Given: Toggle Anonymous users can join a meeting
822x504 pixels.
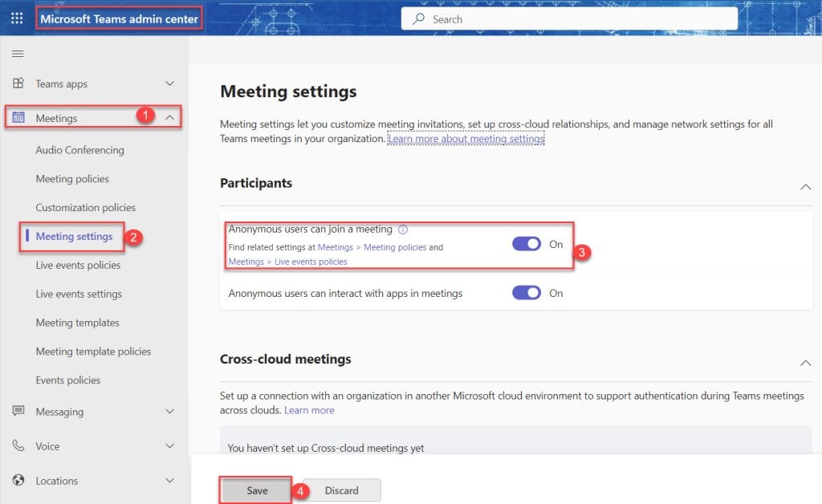Looking at the screenshot, I should pyautogui.click(x=527, y=244).
